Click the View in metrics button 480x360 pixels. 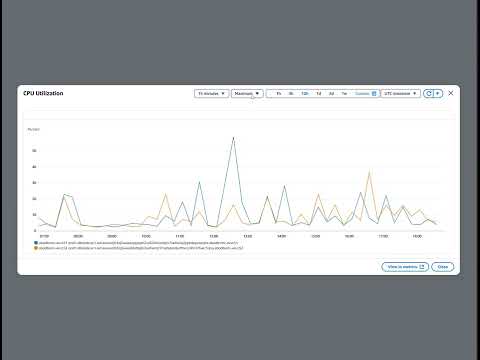pos(405,267)
